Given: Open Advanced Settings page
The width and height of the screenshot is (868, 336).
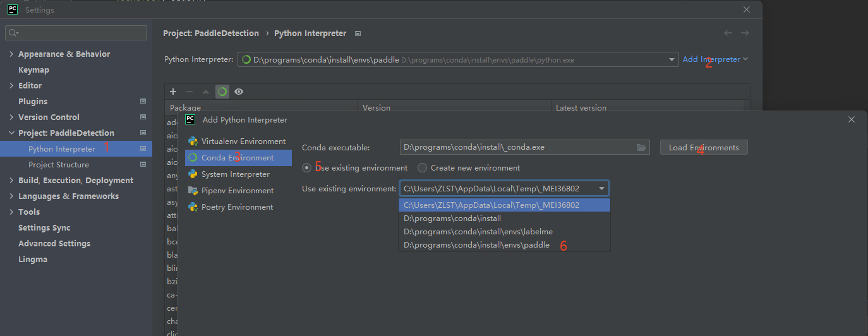Looking at the screenshot, I should (54, 243).
